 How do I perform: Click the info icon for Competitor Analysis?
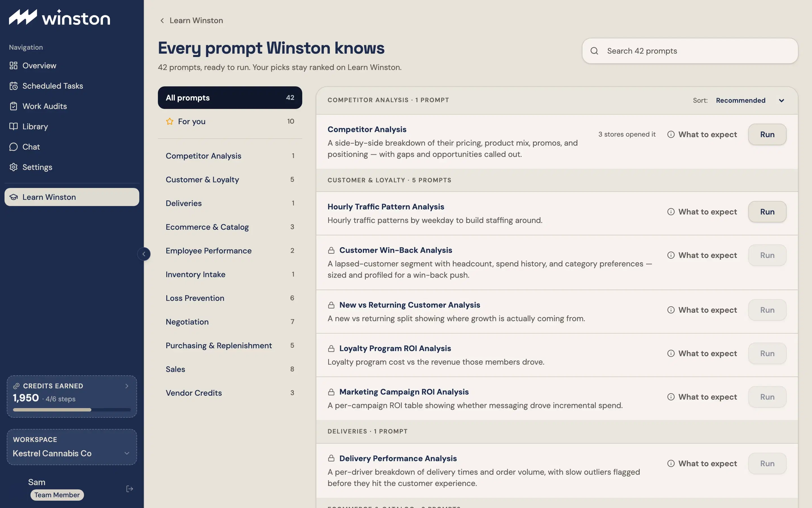click(x=671, y=134)
